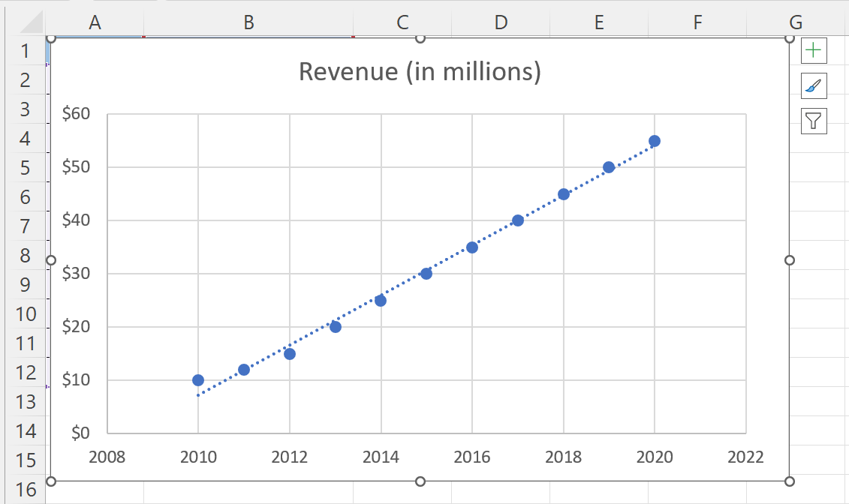Select the horizontal year axis labels

point(382,457)
